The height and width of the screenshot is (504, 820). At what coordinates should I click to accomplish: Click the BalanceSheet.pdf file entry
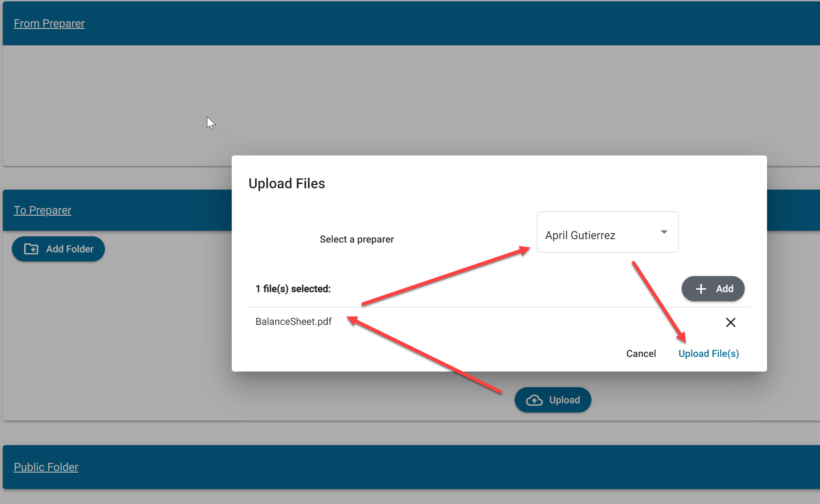[x=293, y=322]
